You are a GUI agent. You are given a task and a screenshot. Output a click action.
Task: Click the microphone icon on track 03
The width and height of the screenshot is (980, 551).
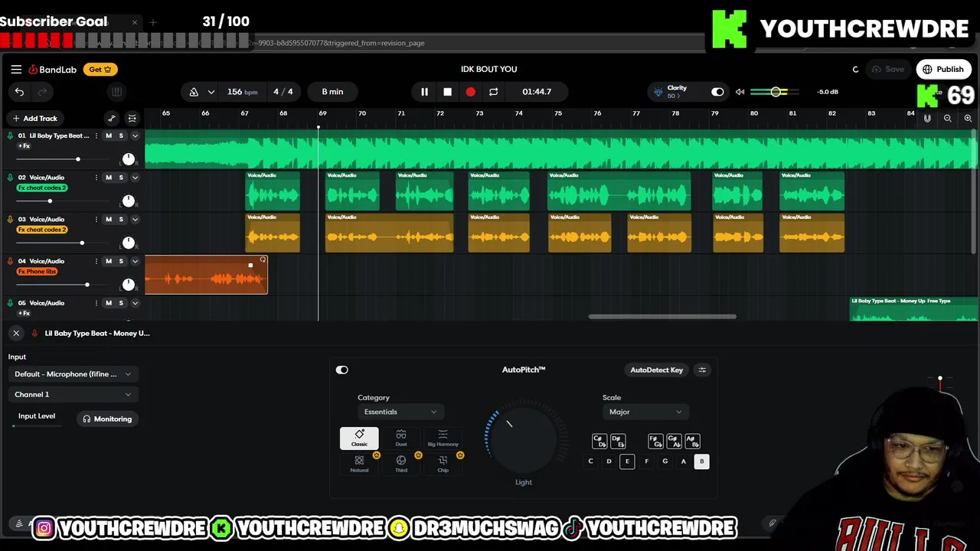click(10, 220)
